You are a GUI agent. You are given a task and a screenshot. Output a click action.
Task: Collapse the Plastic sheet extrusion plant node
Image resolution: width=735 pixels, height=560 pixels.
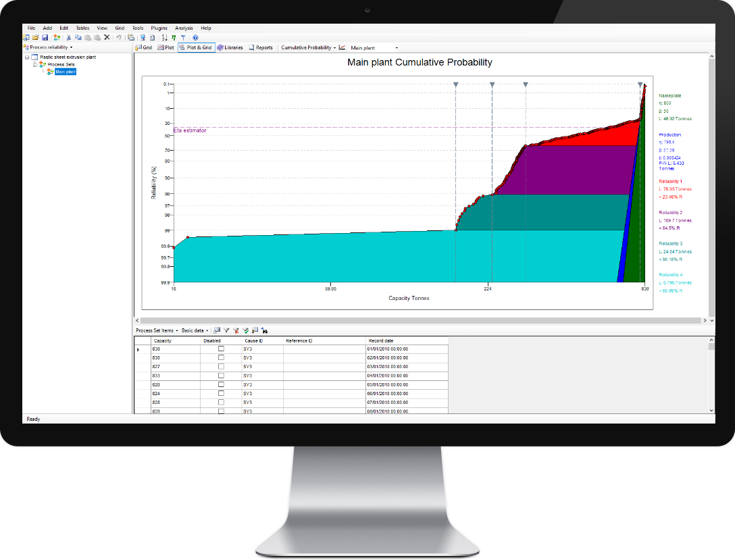coord(27,57)
